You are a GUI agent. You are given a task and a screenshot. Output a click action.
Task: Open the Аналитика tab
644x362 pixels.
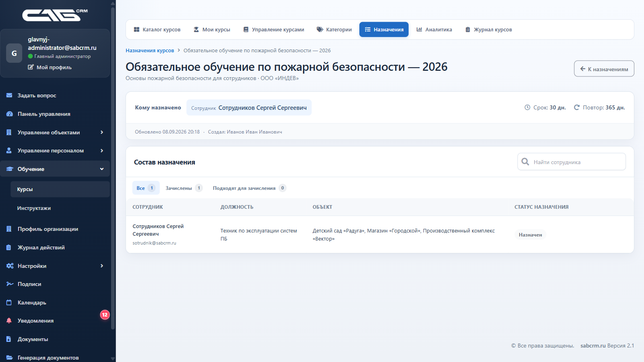[x=434, y=29]
